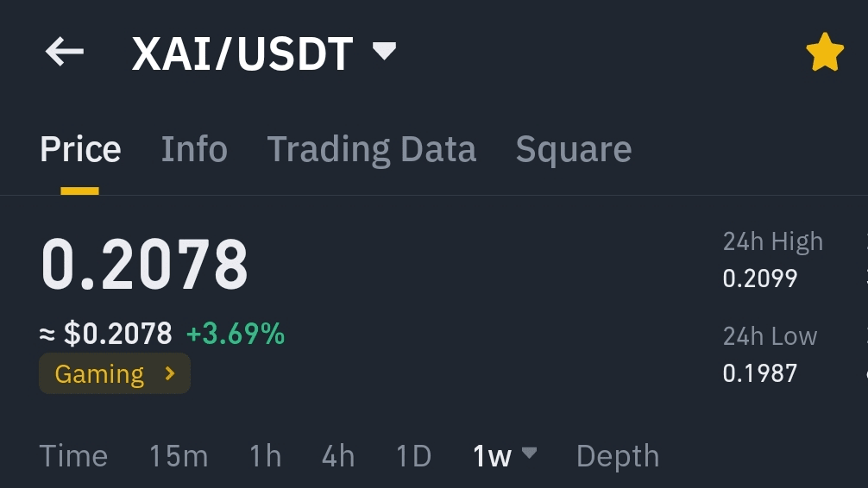This screenshot has height=488, width=868.
Task: Tap the chevron on Gaming tag
Action: click(170, 373)
